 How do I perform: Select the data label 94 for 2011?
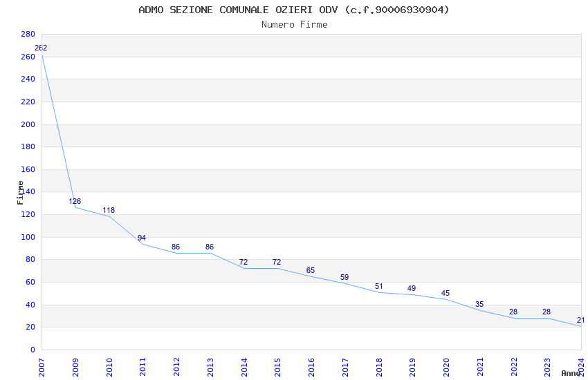142,238
